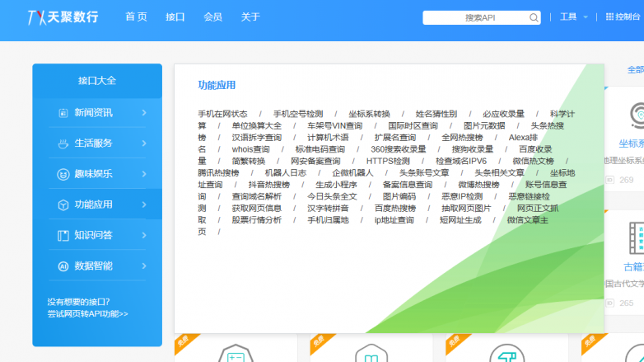The height and width of the screenshot is (362, 644).
Task: Go to 首页 in the navigation bar
Action: coord(136,16)
